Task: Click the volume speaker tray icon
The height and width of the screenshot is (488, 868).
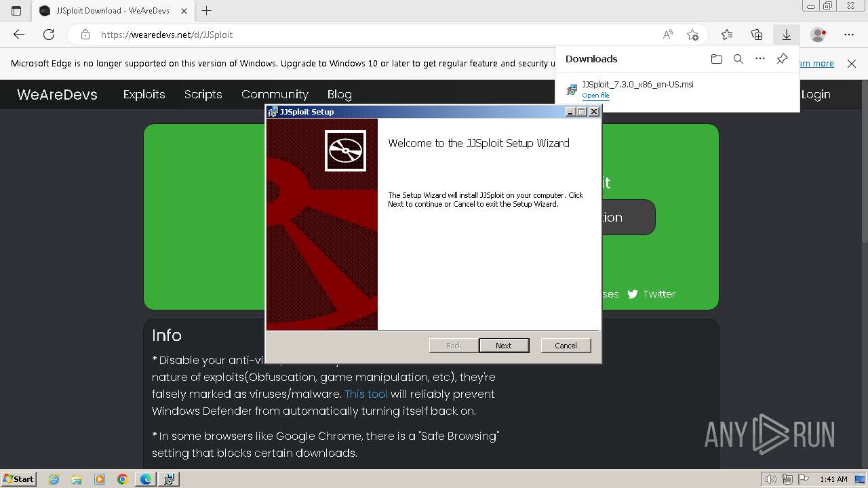Action: coord(771,479)
